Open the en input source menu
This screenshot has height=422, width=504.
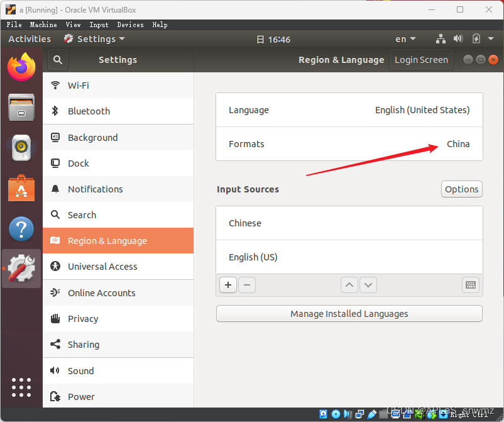click(x=405, y=39)
